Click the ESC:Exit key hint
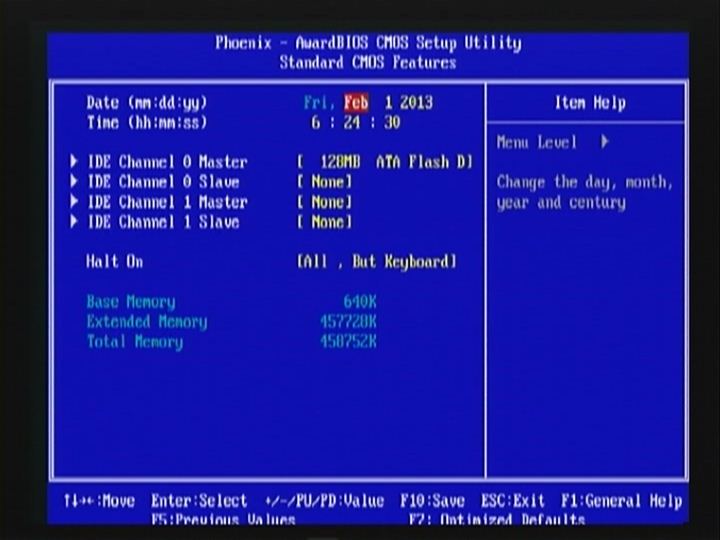 click(512, 501)
